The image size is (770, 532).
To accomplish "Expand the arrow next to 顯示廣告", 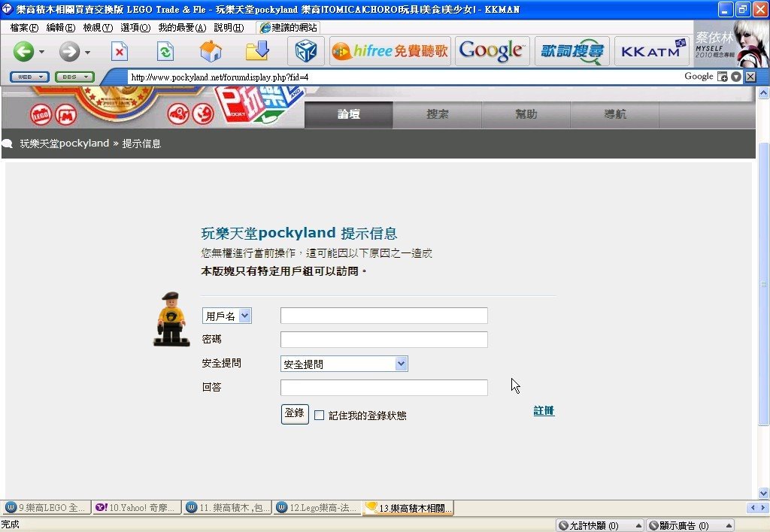I will pyautogui.click(x=729, y=526).
